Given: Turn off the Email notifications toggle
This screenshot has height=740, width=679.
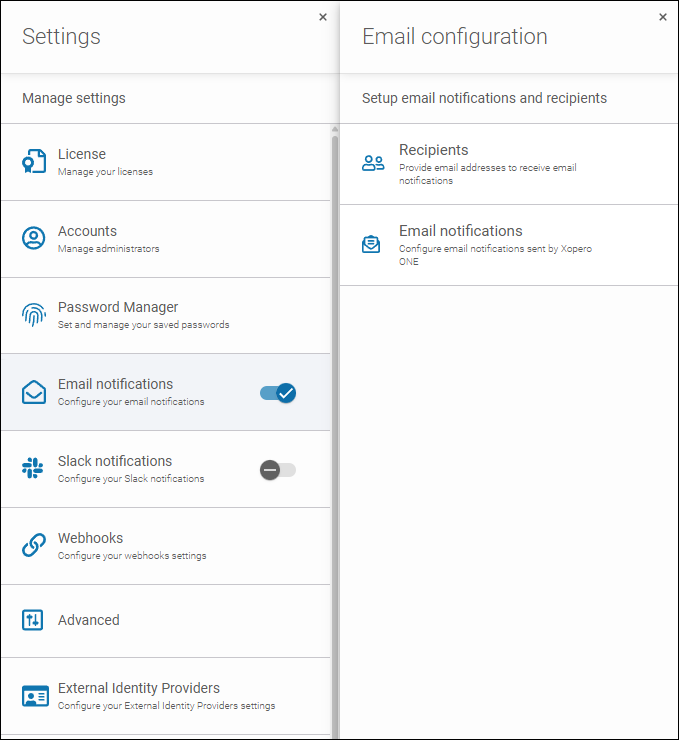Looking at the screenshot, I should pyautogui.click(x=278, y=393).
